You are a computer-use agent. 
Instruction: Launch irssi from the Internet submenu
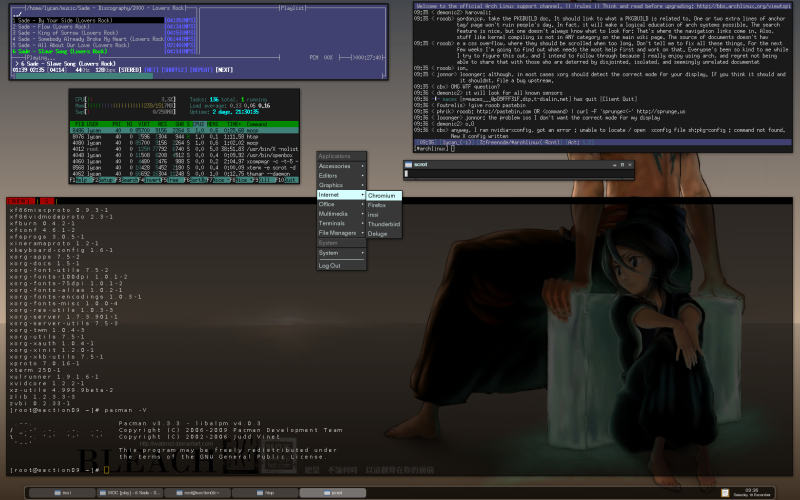384,215
